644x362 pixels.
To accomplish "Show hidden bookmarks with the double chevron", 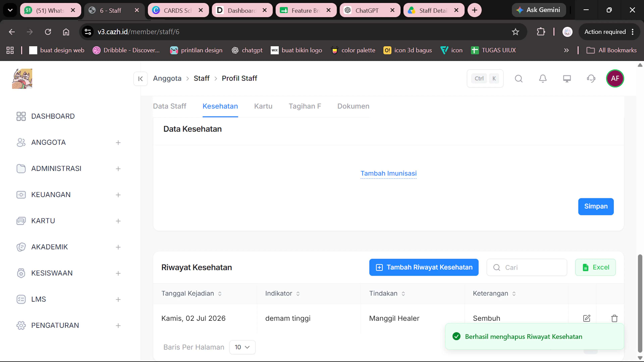I will pyautogui.click(x=566, y=50).
